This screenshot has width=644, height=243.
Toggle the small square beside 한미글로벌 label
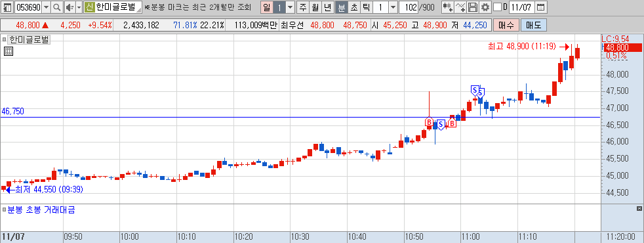pos(5,40)
